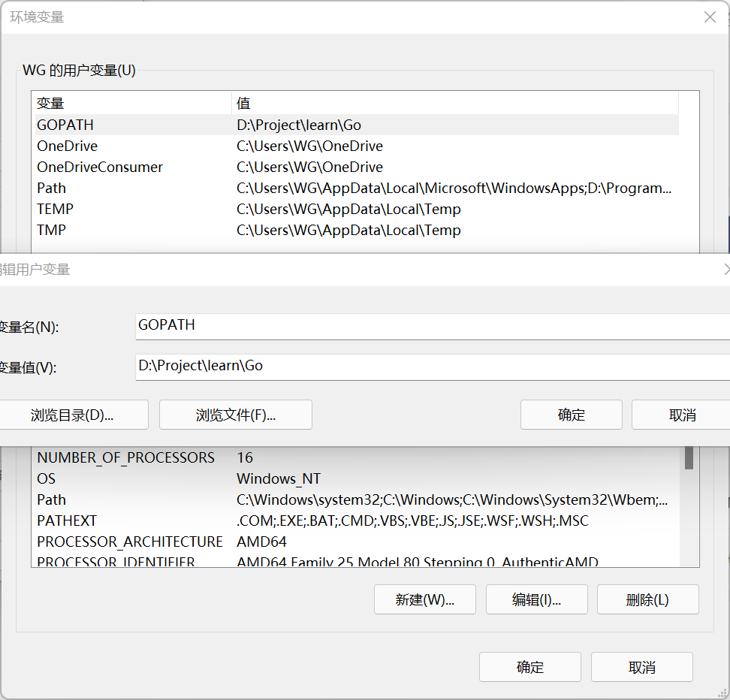The height and width of the screenshot is (700, 730).
Task: Cancel the edit user variable dialog
Action: tap(681, 415)
